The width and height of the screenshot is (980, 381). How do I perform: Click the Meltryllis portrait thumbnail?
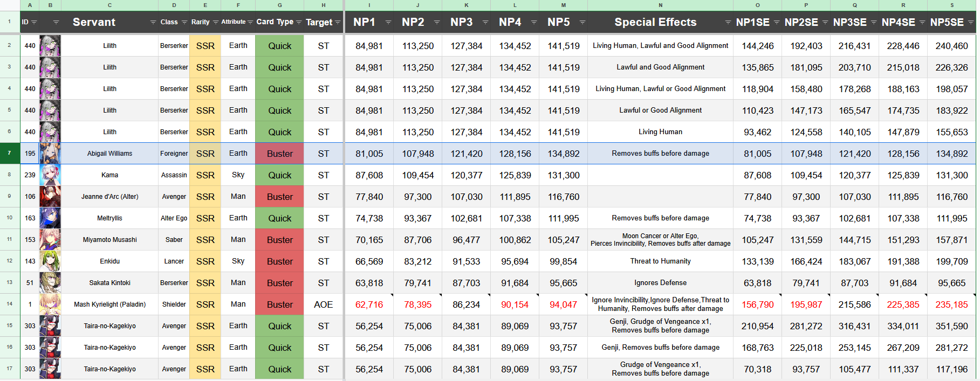point(50,218)
